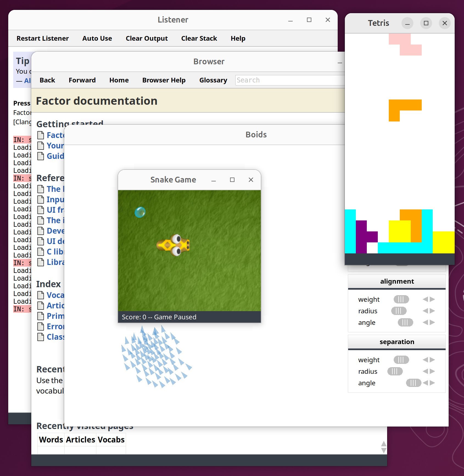
Task: Switch to the Articles tab under Recently visited pages
Action: pyautogui.click(x=80, y=439)
